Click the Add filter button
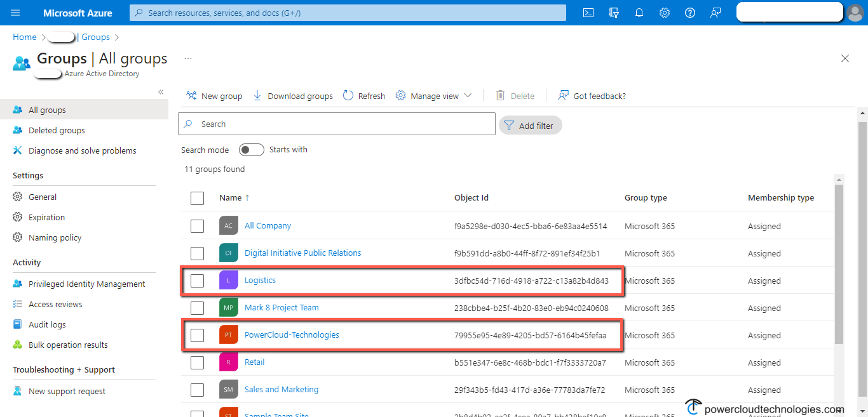Image resolution: width=868 pixels, height=417 pixels. coord(530,126)
